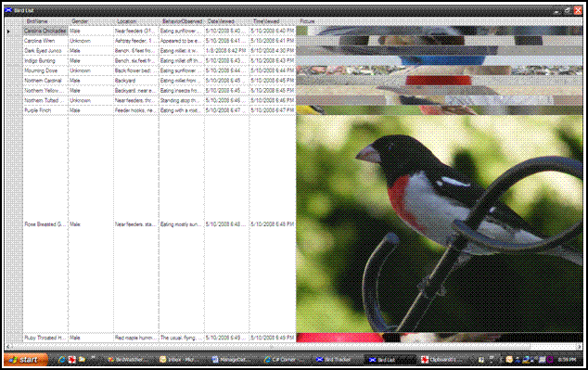Click the horizontal scrollbar right arrow
Image resolution: width=588 pixels, height=370 pixels.
[x=580, y=347]
